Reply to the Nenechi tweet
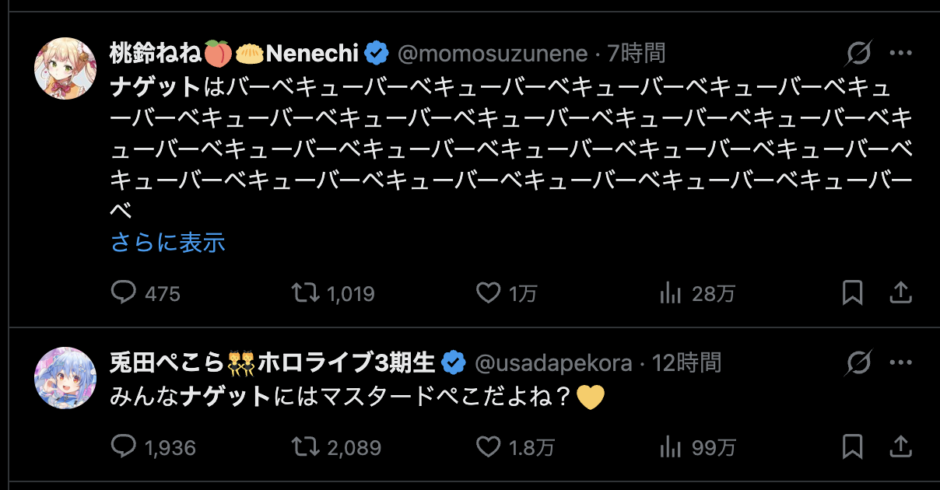Viewport: 940px width, 490px height. pyautogui.click(x=124, y=293)
